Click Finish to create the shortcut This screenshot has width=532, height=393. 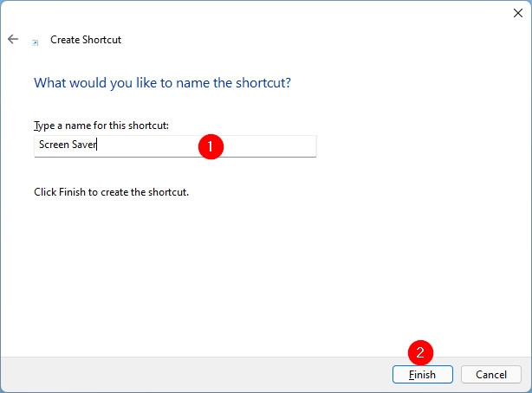423,374
